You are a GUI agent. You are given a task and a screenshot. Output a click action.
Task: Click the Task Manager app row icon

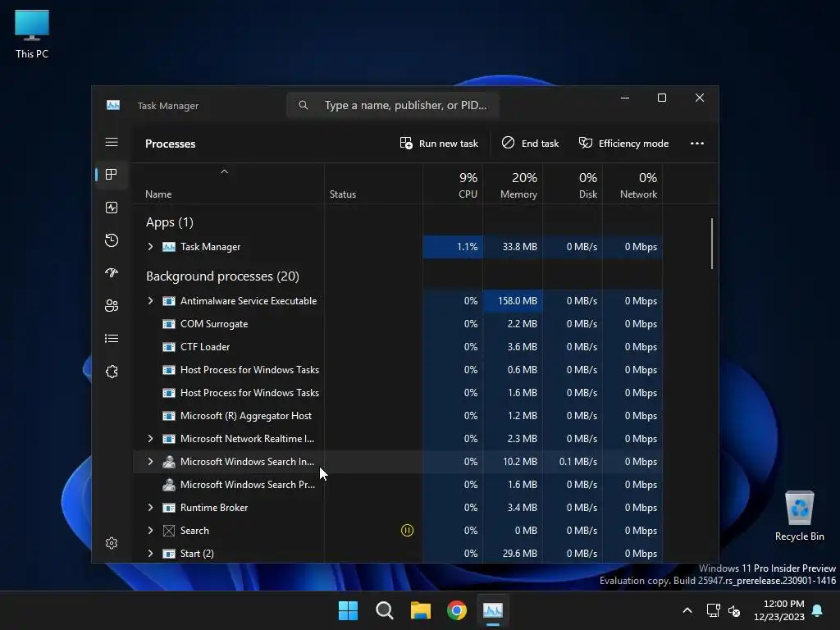pyautogui.click(x=169, y=246)
